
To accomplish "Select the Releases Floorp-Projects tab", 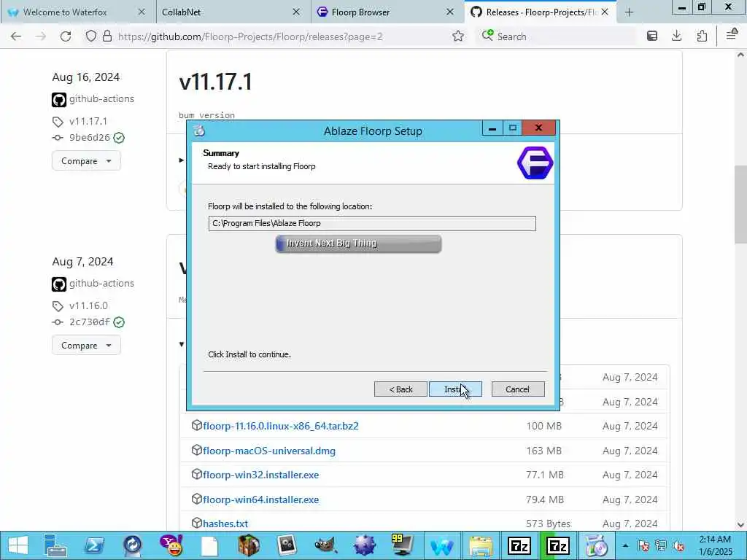I will point(541,12).
